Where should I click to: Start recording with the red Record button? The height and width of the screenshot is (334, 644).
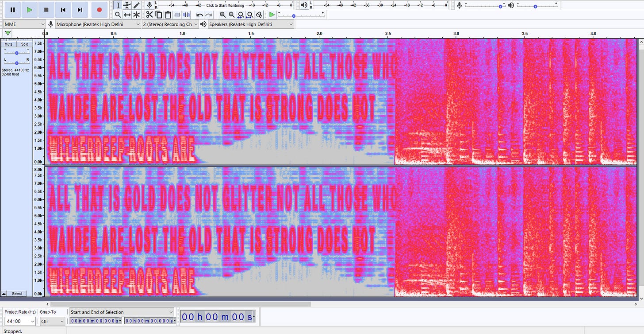(x=99, y=9)
